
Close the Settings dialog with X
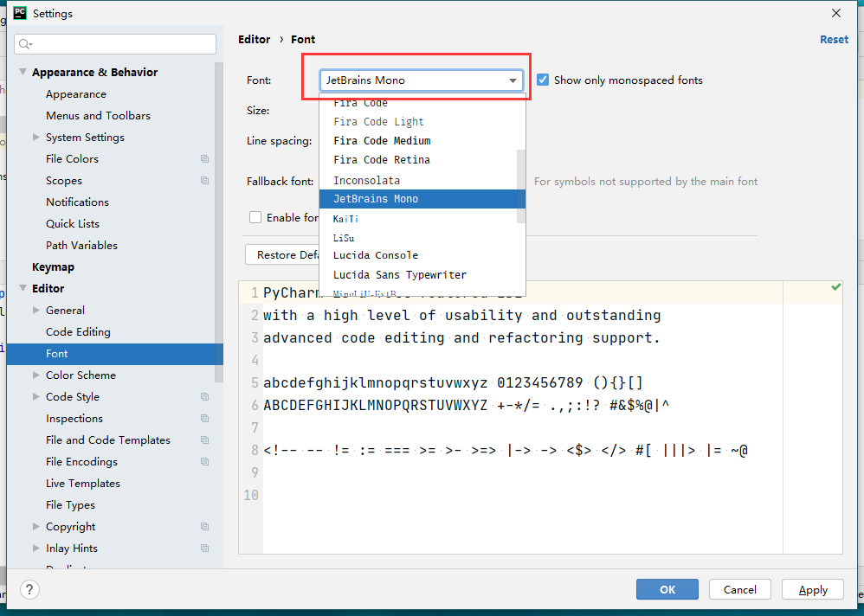836,13
